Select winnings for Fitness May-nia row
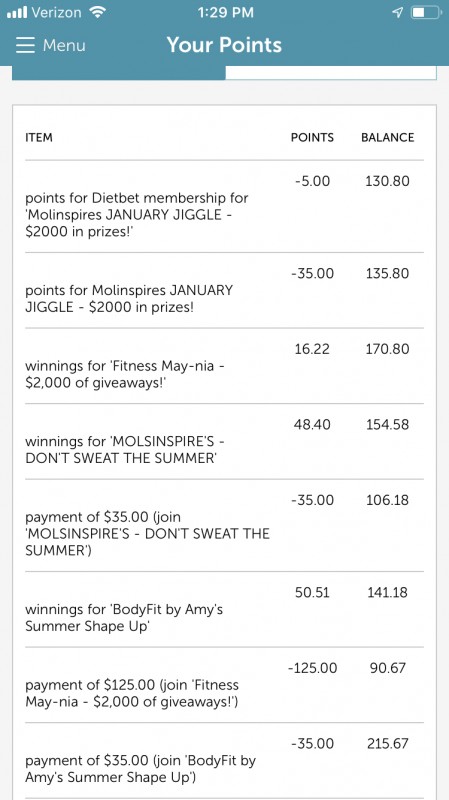 [x=224, y=366]
